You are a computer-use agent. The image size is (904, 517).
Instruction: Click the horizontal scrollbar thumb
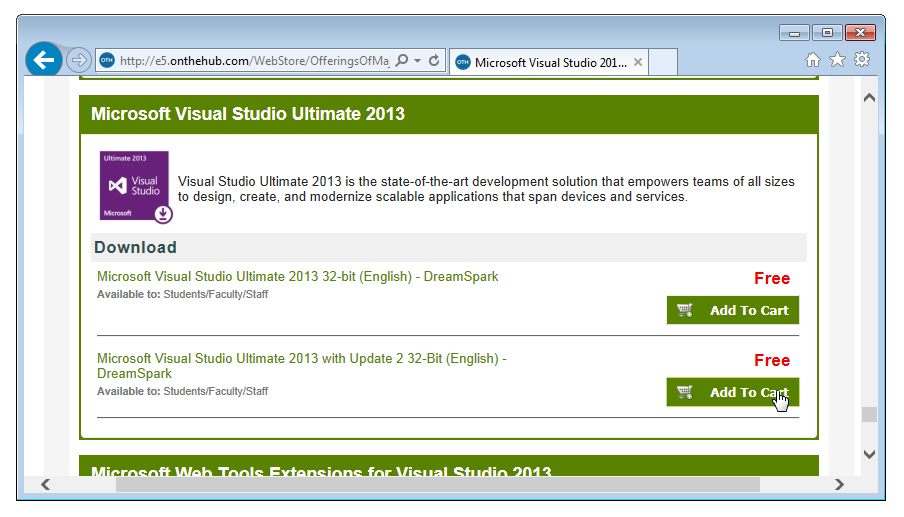(x=438, y=484)
